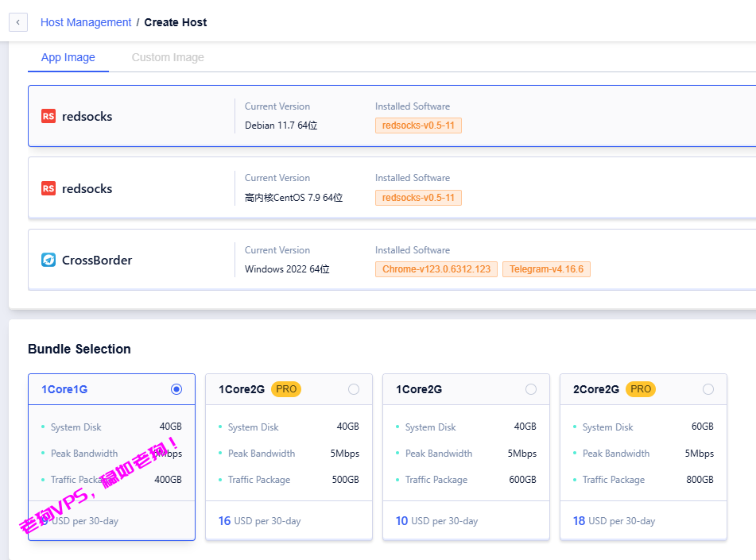Image resolution: width=756 pixels, height=560 pixels.
Task: Select the 2Core2G PRO radio button
Action: click(x=708, y=389)
